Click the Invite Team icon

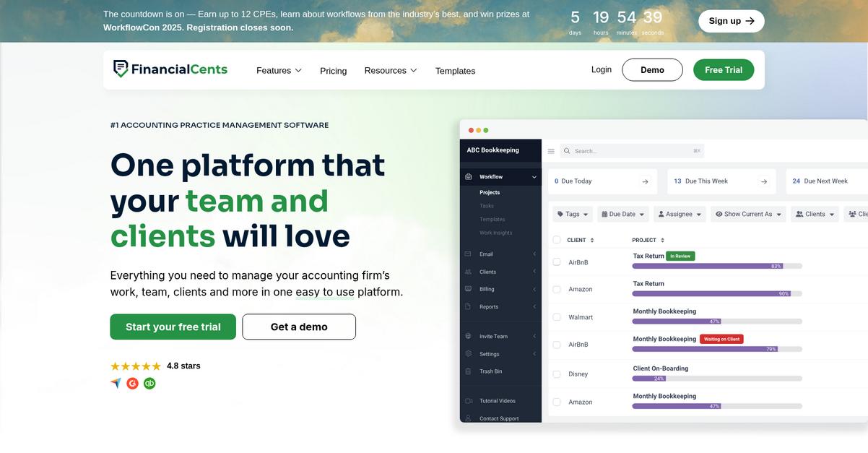(x=467, y=335)
